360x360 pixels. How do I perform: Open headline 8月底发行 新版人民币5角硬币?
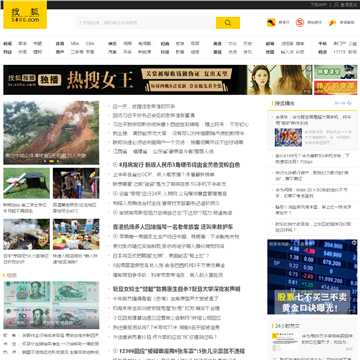point(180,165)
